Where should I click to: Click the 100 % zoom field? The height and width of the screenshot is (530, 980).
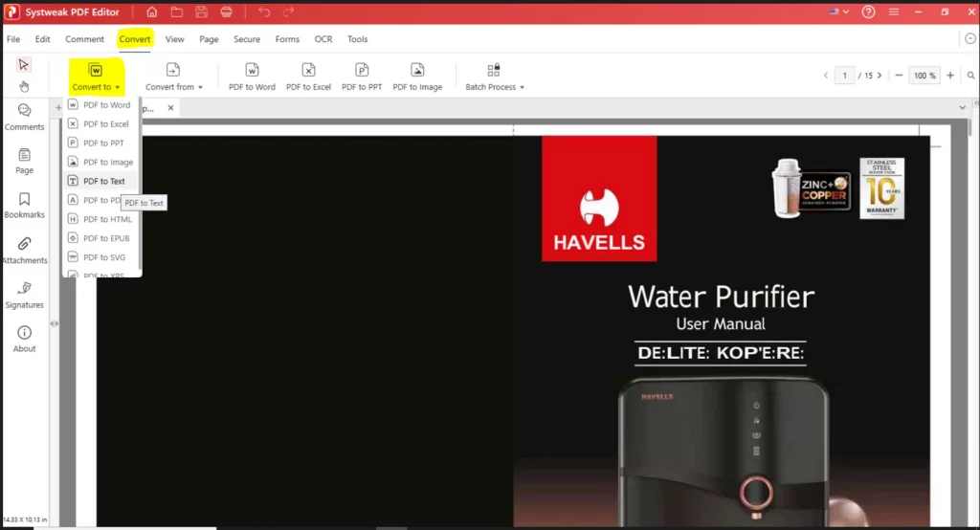point(924,76)
